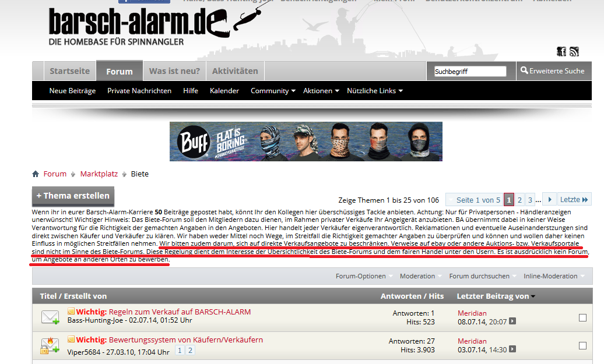This screenshot has width=604, height=364.
Task: Open the RSS feed icon
Action: click(574, 52)
